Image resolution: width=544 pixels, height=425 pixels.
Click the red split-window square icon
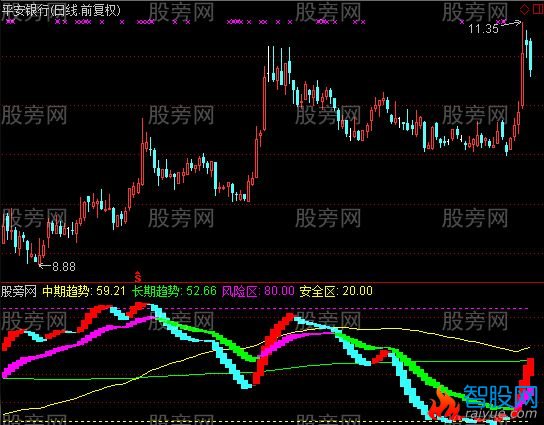pyautogui.click(x=537, y=9)
